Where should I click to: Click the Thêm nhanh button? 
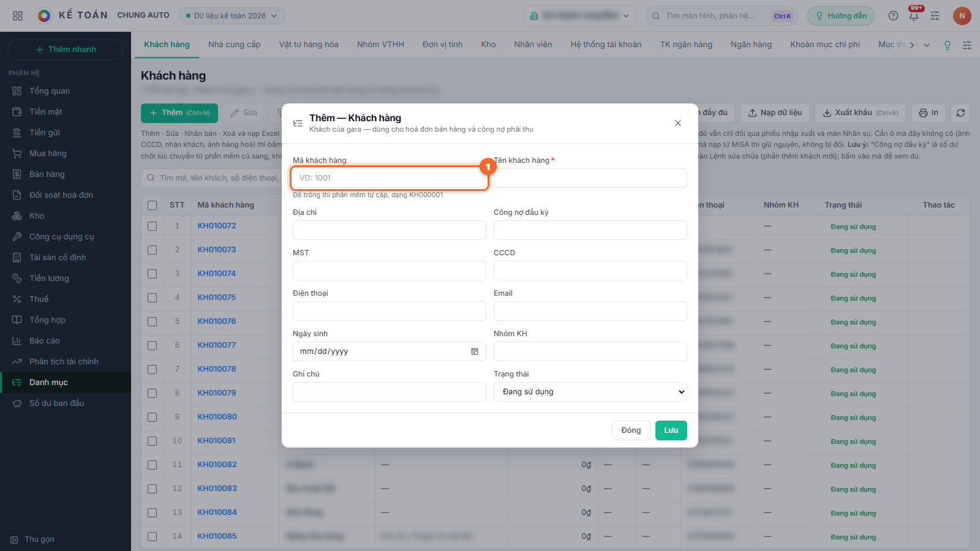pos(66,50)
